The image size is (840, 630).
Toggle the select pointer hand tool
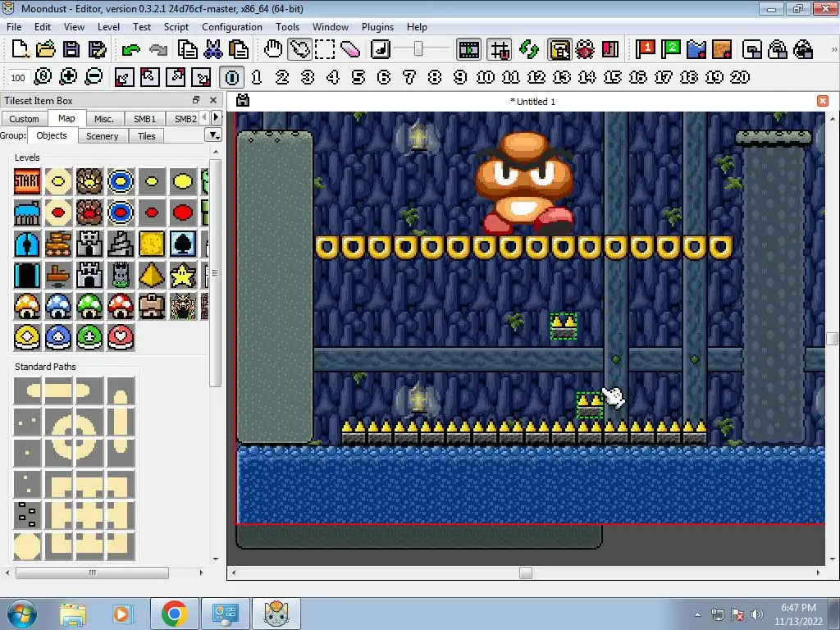click(299, 49)
